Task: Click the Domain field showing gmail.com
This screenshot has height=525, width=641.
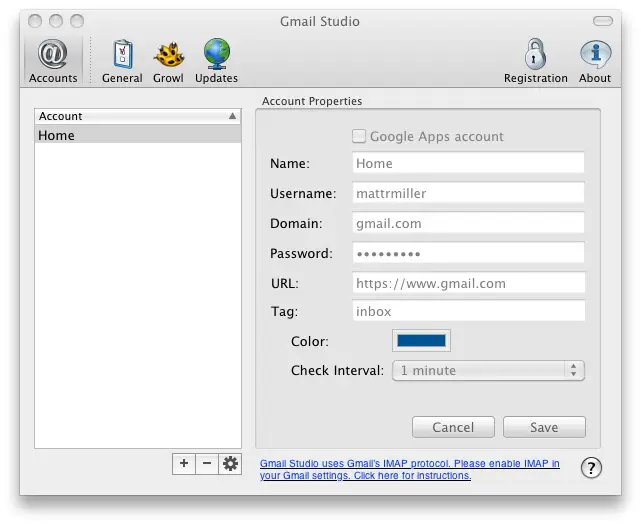Action: (x=468, y=223)
